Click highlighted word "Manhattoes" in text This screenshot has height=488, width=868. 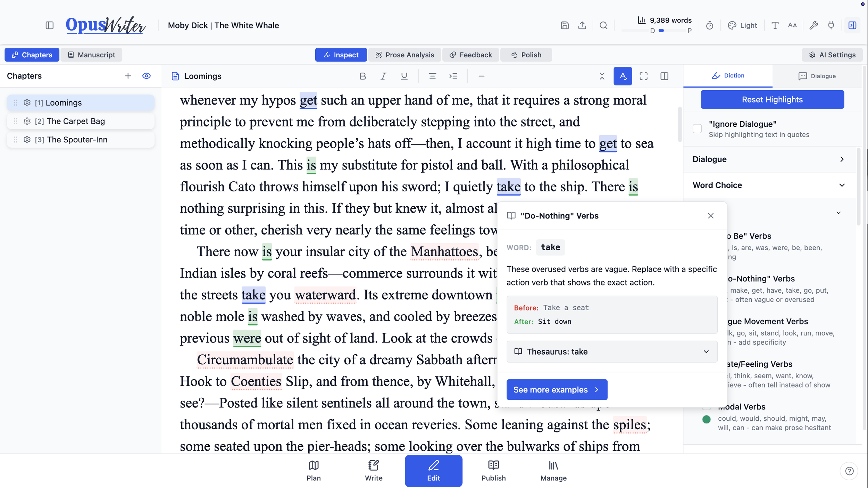[444, 251]
